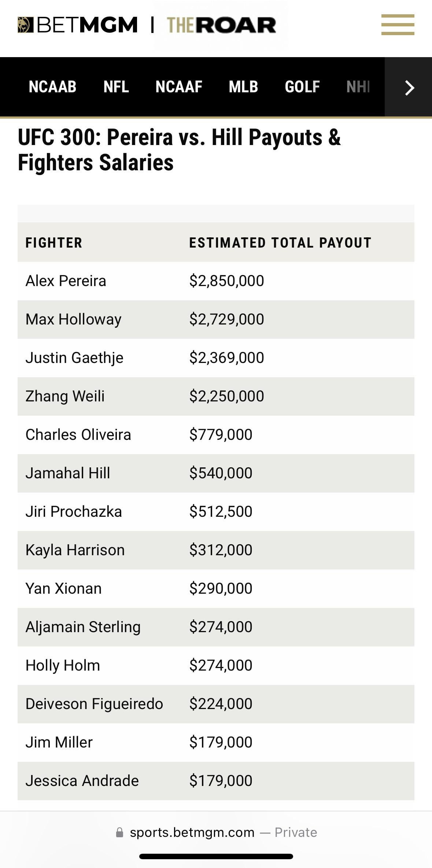Open the partially visible NHL tab
432x868 pixels.
click(x=358, y=87)
